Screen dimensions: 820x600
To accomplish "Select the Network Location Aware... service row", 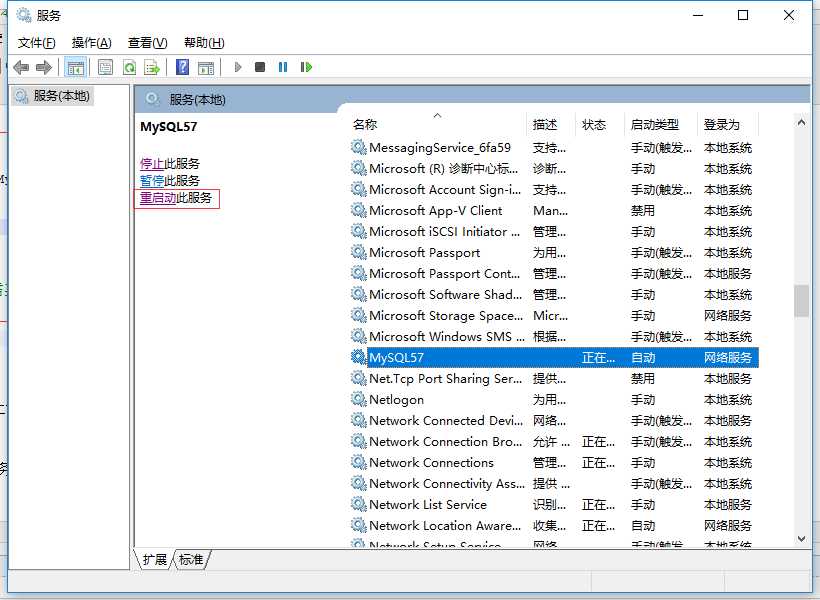I will [x=553, y=525].
